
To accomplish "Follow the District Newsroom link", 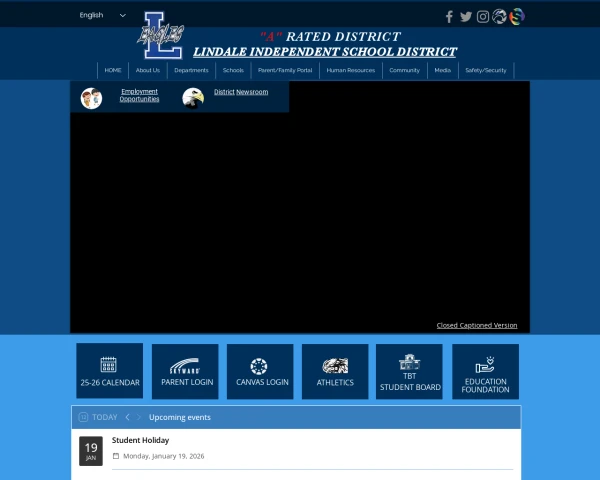I will pos(241,92).
